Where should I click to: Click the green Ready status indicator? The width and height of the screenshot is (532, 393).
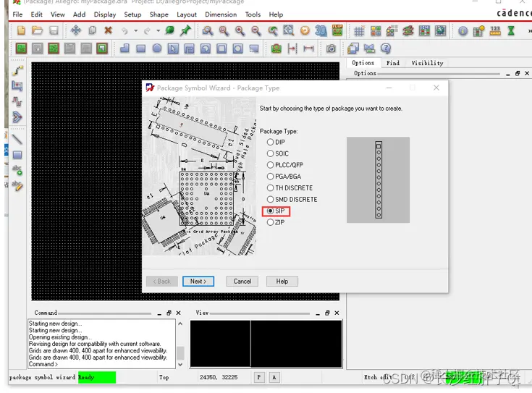(x=97, y=377)
